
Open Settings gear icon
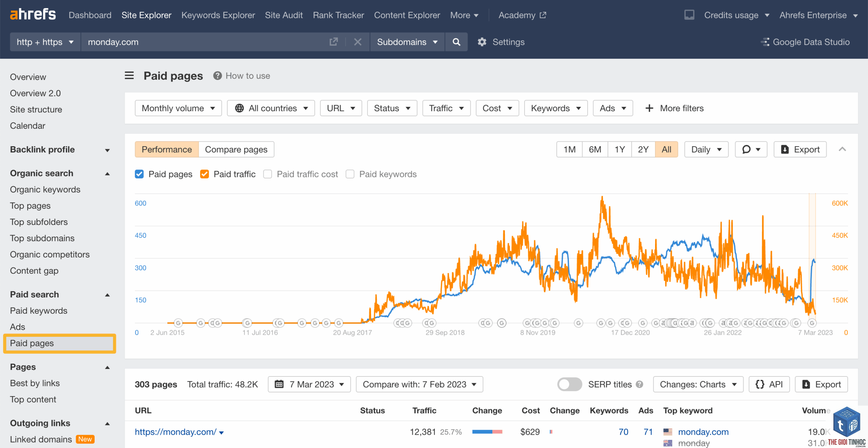pos(482,42)
